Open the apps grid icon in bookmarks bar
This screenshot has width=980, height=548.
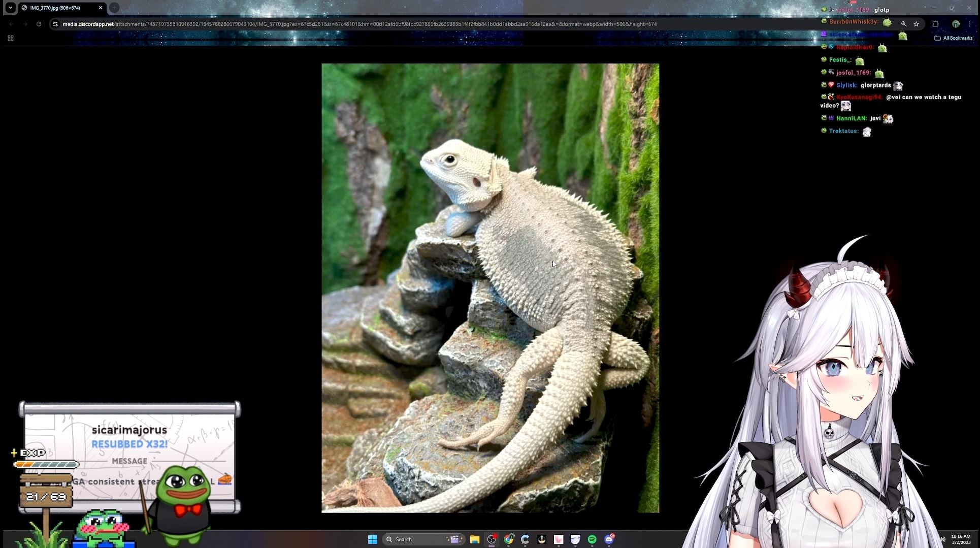11,38
